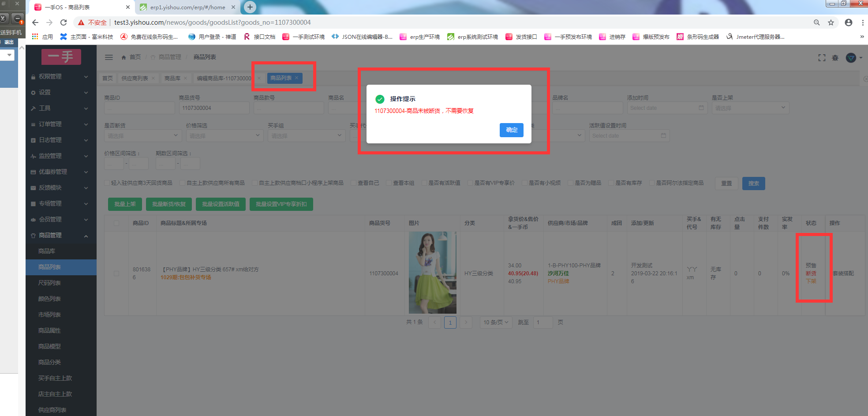
Task: Collapse 商品管理 sidebar menu
Action: pyautogui.click(x=61, y=235)
